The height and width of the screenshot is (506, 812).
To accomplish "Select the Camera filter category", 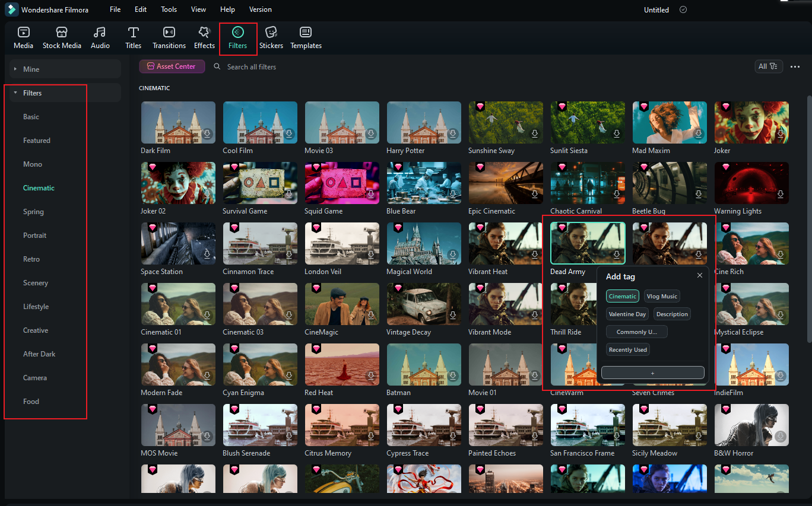I will [x=35, y=378].
